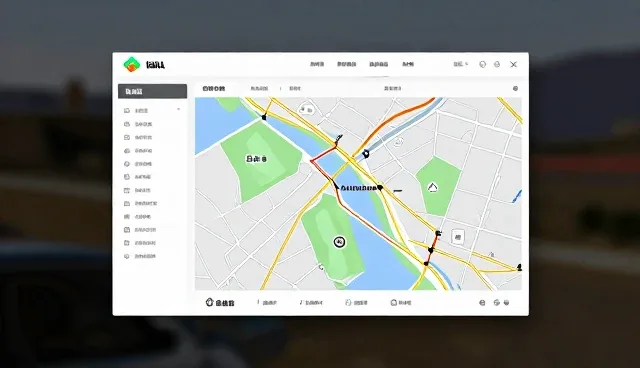This screenshot has height=368, width=640.
Task: Click the third bottom toolbar item
Action: point(311,303)
